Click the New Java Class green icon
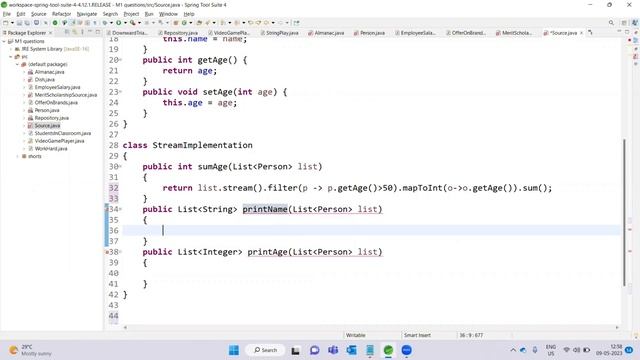640x360 pixels. click(x=184, y=23)
